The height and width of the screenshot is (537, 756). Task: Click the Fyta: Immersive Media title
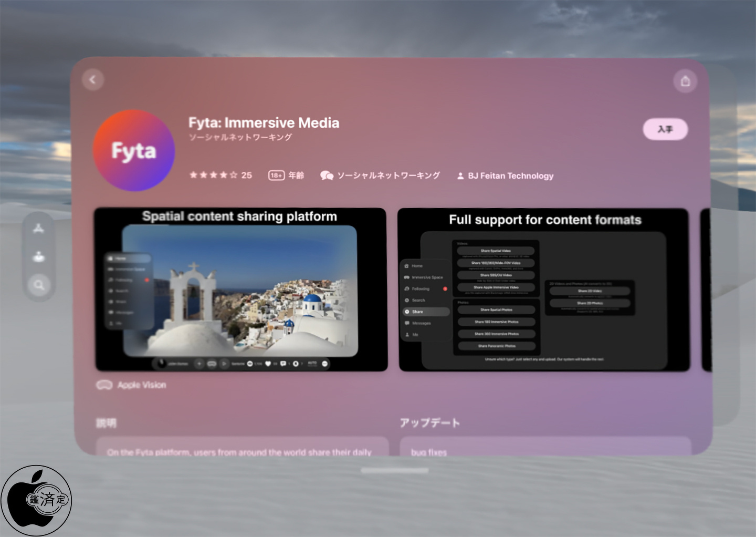click(x=264, y=123)
